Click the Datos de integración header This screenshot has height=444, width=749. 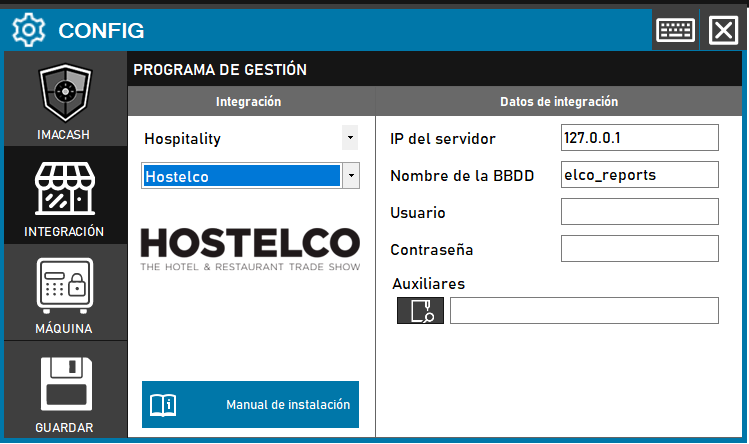(x=558, y=101)
